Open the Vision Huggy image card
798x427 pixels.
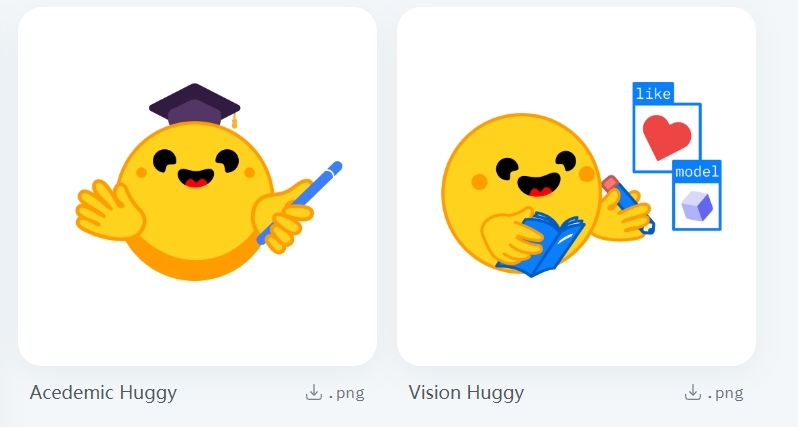[576, 186]
